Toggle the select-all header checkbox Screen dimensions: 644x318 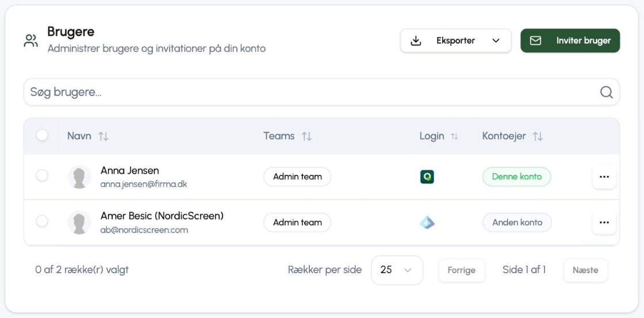pyautogui.click(x=42, y=135)
